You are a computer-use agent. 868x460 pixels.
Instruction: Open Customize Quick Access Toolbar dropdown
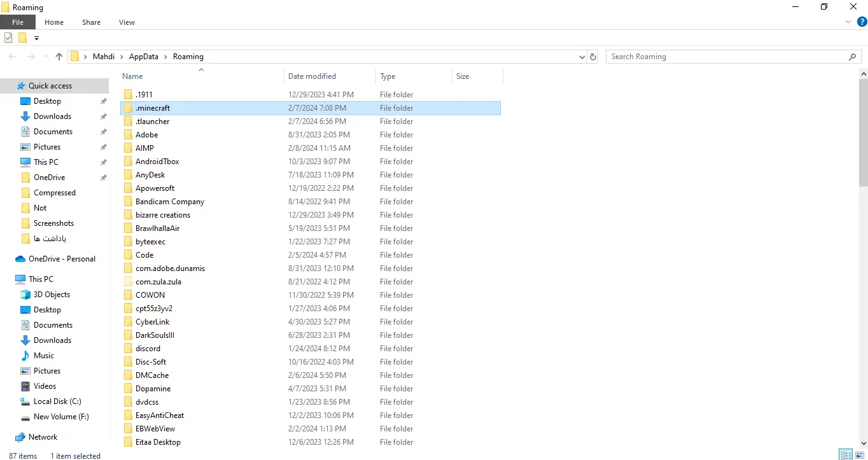pos(36,38)
